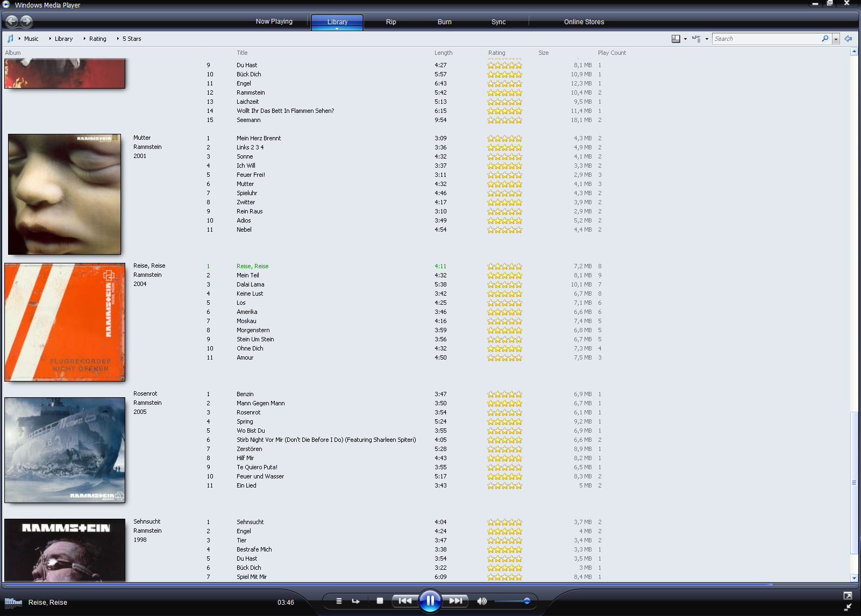Screen dimensions: 861x616
Task: Click the music note category icon
Action: pyautogui.click(x=10, y=39)
